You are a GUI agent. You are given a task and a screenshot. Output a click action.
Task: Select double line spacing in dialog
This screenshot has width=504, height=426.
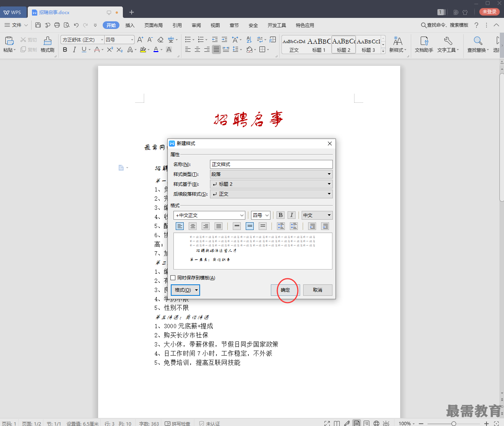pyautogui.click(x=262, y=226)
